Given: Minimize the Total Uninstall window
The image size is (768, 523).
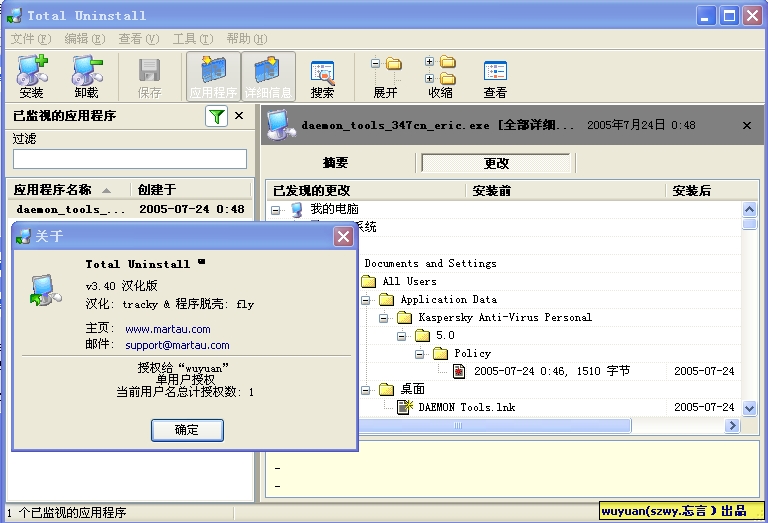Looking at the screenshot, I should pos(706,16).
